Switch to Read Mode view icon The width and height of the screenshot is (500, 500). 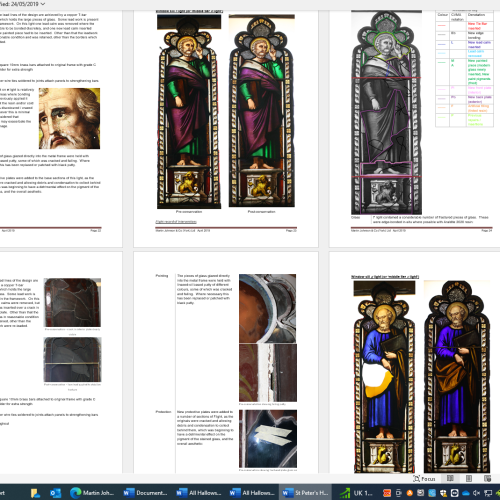tap(450, 478)
